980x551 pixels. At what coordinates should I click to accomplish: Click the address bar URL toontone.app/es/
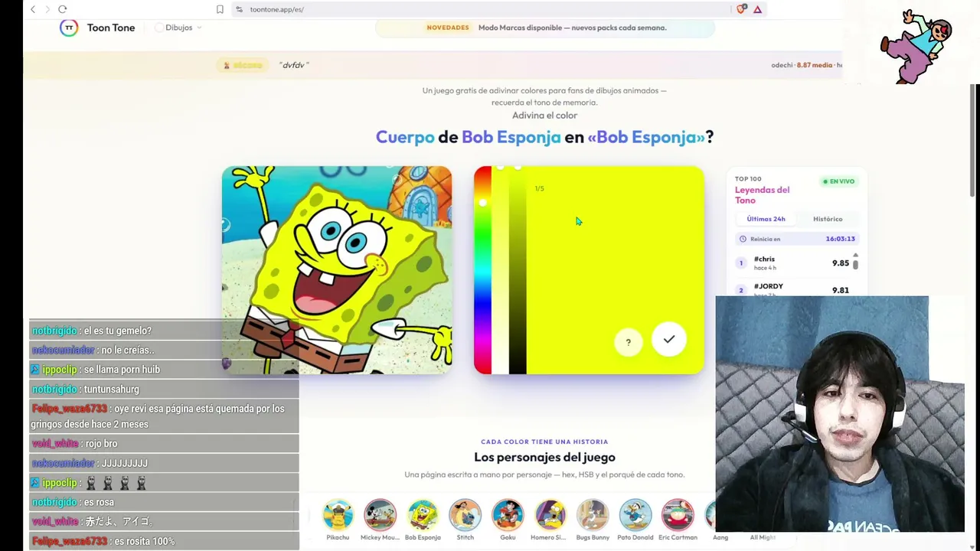click(276, 9)
